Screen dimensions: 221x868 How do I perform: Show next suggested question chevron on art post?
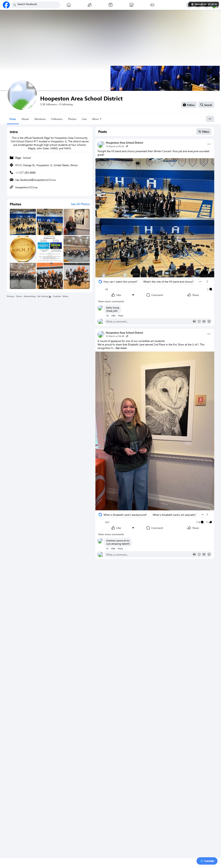click(207, 514)
